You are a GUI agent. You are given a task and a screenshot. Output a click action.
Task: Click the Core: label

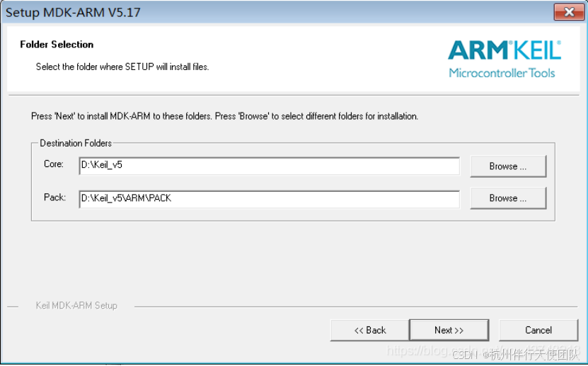tap(54, 164)
